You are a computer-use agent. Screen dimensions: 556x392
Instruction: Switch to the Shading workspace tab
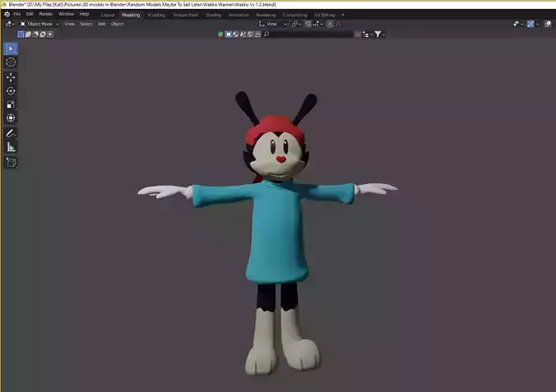(214, 15)
